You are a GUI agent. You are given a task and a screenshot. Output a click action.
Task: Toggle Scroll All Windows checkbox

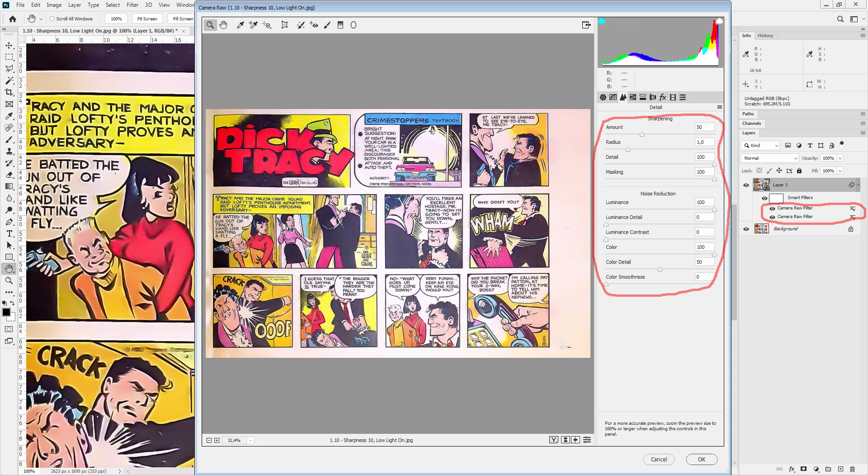click(52, 19)
